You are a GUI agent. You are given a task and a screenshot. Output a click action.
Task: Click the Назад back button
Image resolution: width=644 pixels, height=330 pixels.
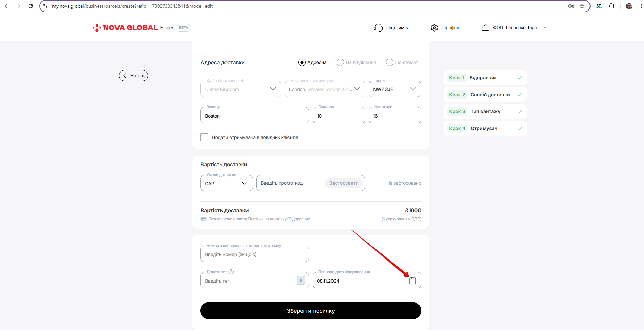pyautogui.click(x=133, y=76)
